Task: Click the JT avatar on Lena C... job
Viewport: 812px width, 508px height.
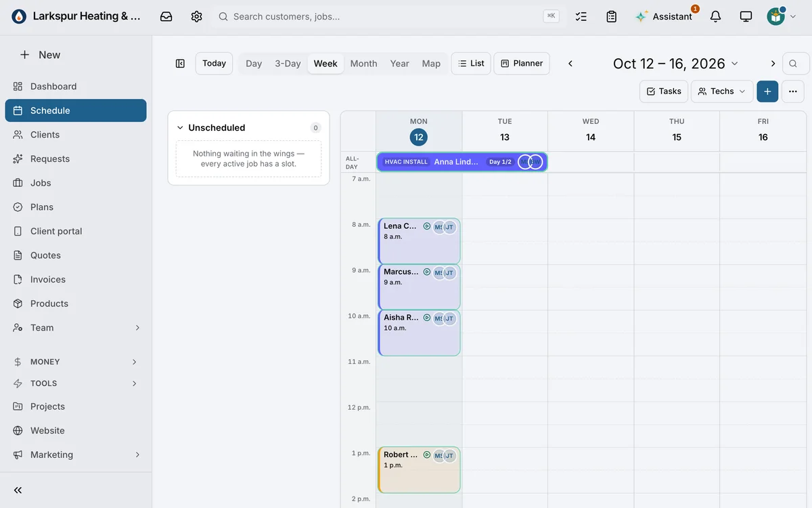Action: click(449, 227)
